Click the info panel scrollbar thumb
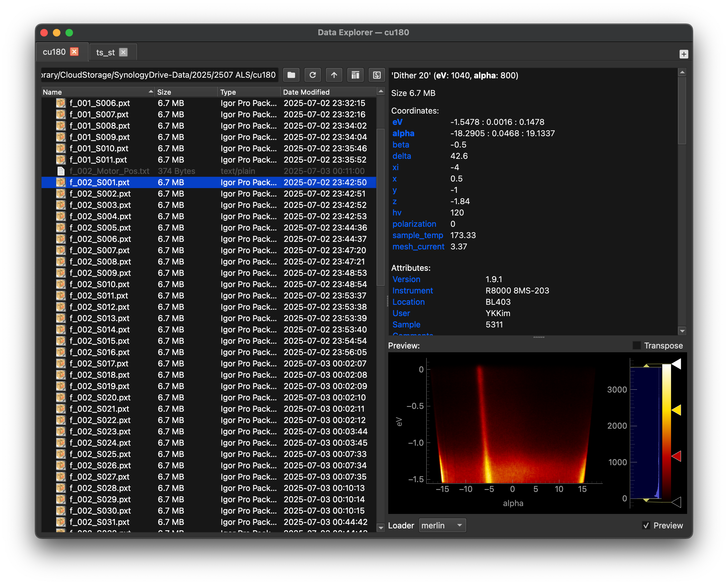The width and height of the screenshot is (728, 585). (682, 111)
